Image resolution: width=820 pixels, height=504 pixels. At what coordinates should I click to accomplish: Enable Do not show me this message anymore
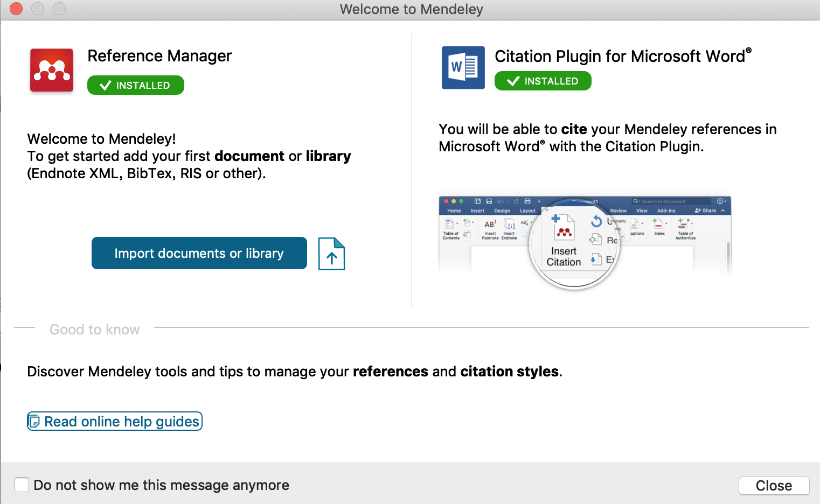tap(22, 485)
